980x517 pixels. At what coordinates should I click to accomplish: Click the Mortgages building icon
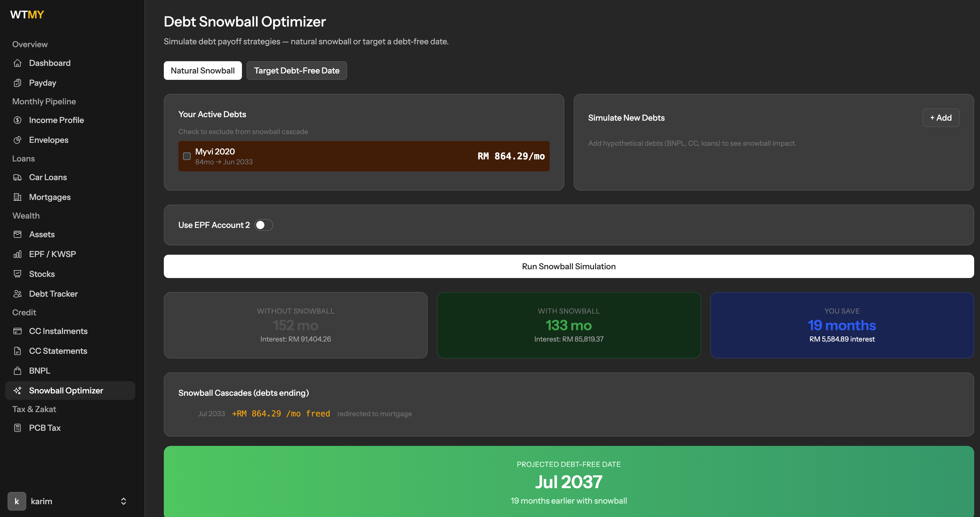(x=17, y=197)
